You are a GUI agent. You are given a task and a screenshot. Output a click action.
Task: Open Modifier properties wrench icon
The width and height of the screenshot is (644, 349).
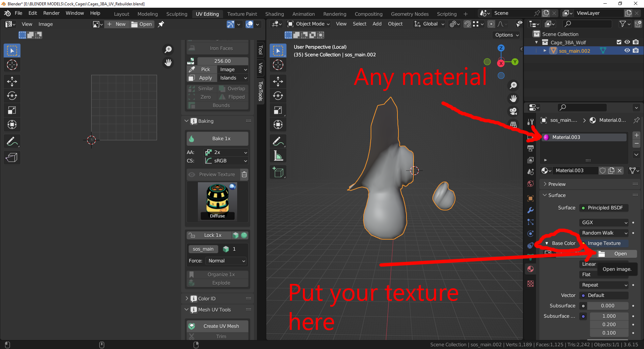click(x=530, y=210)
